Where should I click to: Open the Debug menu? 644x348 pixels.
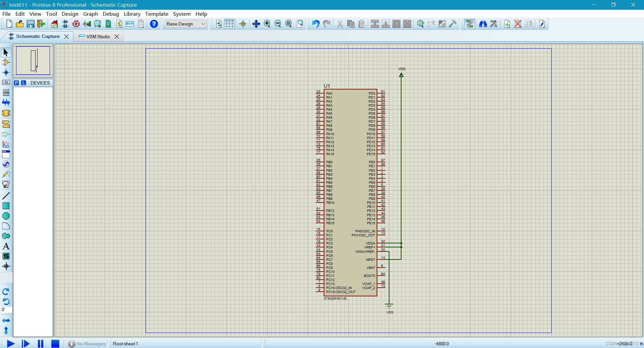coord(111,14)
